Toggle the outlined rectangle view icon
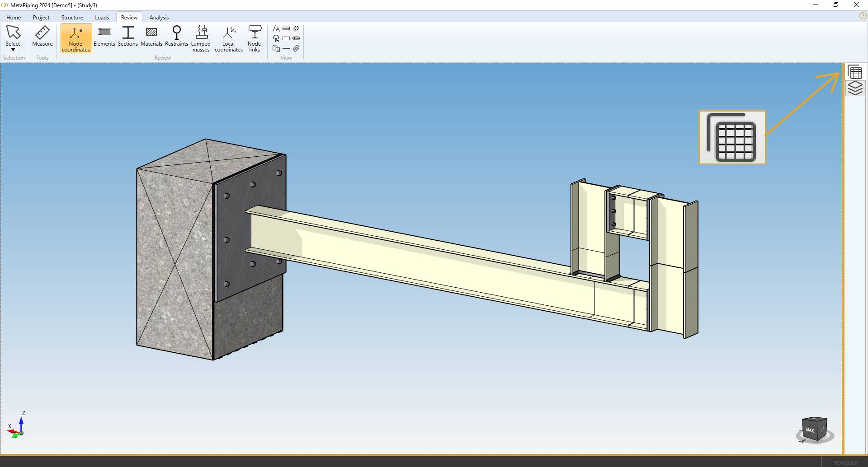The height and width of the screenshot is (467, 868). click(x=286, y=38)
